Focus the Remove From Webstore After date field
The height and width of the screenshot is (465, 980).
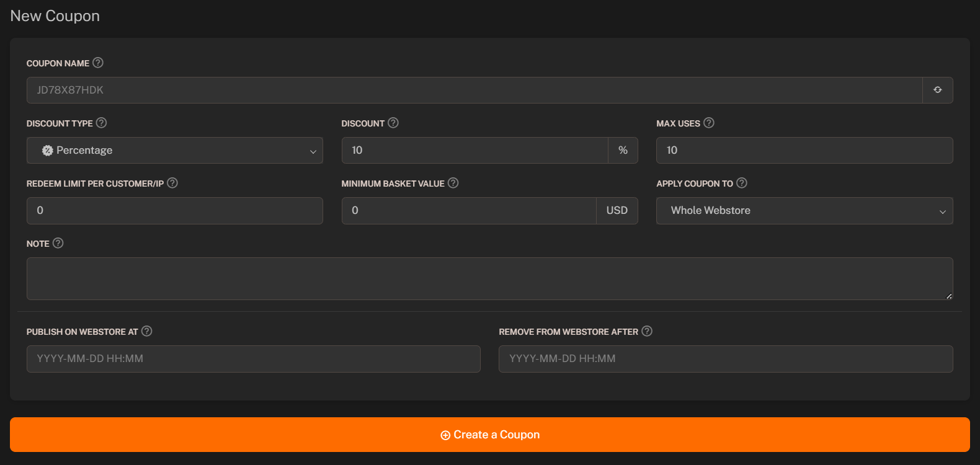(x=726, y=359)
